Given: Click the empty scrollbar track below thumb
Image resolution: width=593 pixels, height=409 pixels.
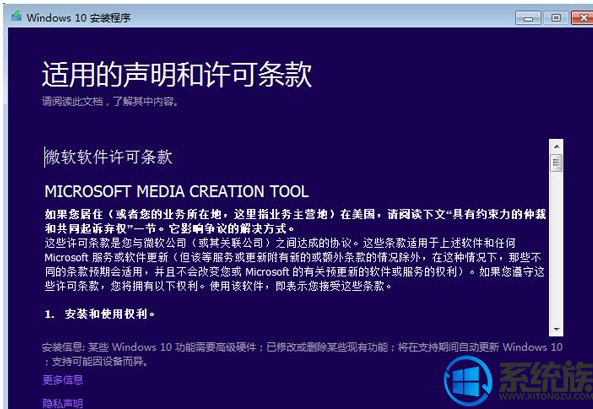Looking at the screenshot, I should 556,247.
